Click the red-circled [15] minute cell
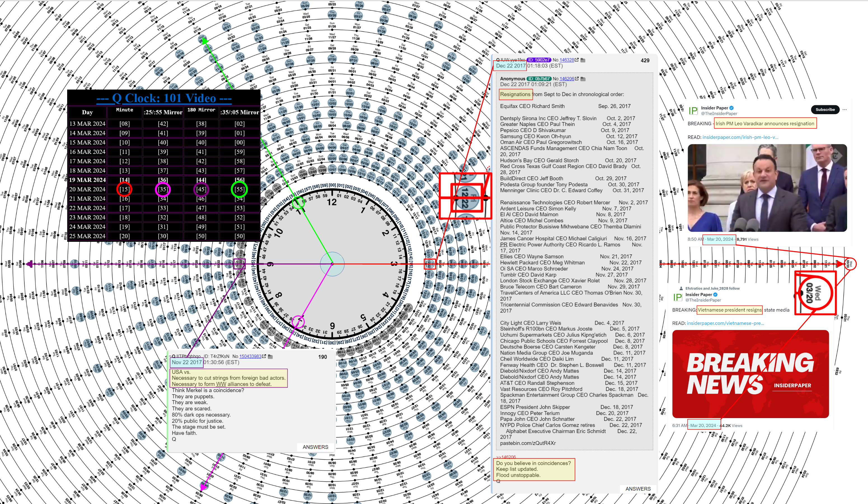Image resolution: width=868 pixels, height=504 pixels. click(x=124, y=189)
